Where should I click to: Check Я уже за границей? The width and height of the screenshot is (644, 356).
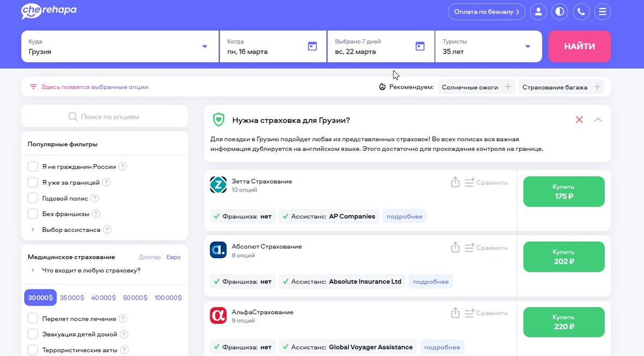click(33, 182)
